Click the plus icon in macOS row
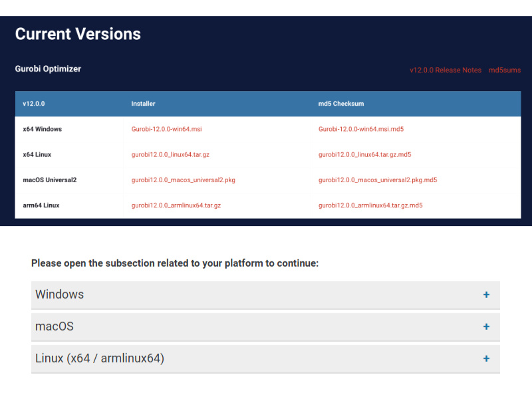532x399 pixels. 486,327
